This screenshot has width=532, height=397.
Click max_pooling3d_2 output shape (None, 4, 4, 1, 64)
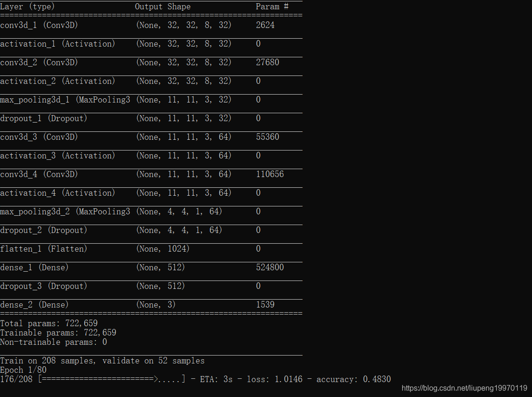point(179,212)
